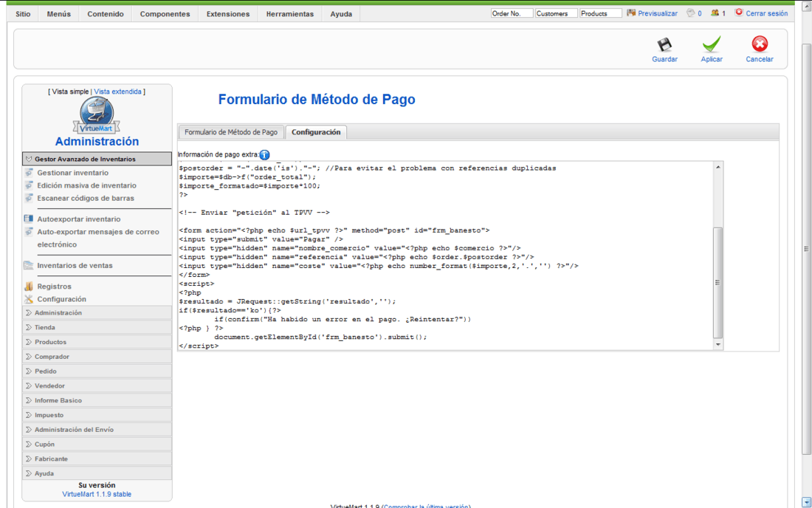Click the code textarea scrollbar thumb
Image resolution: width=812 pixels, height=508 pixels.
click(x=718, y=283)
